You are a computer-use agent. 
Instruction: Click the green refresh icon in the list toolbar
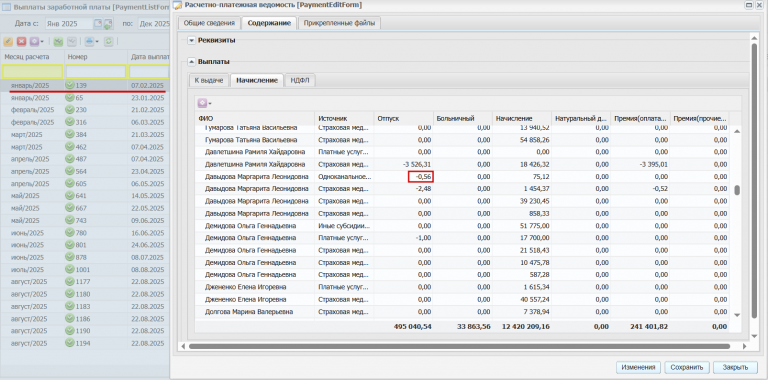point(109,42)
